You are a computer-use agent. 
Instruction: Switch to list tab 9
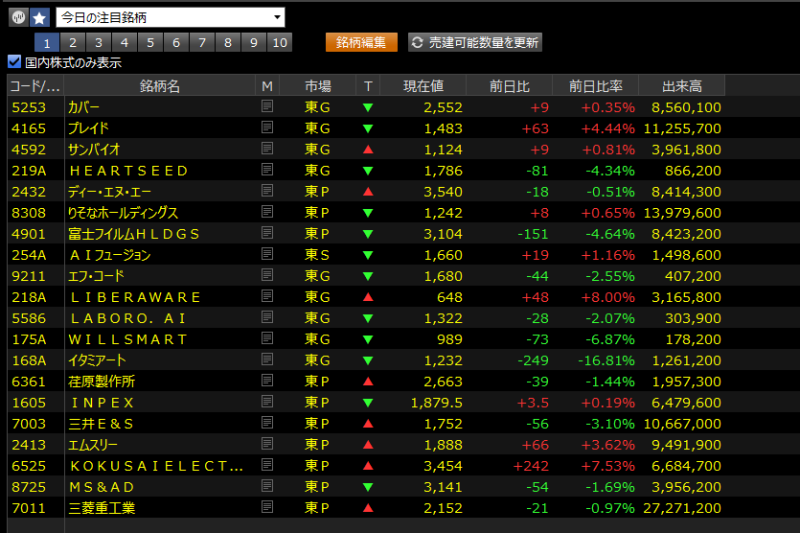254,42
